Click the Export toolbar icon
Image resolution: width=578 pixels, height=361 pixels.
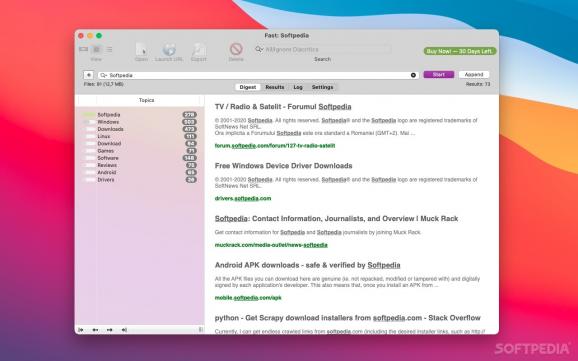(199, 49)
